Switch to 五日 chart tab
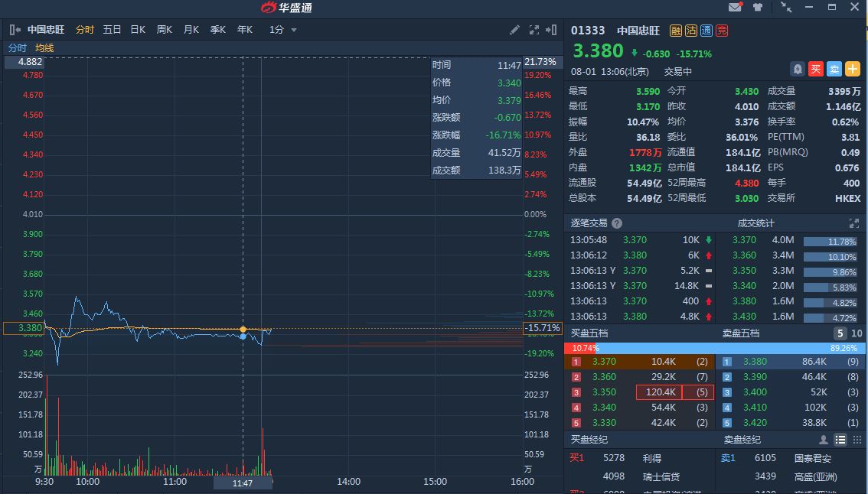 pyautogui.click(x=112, y=30)
